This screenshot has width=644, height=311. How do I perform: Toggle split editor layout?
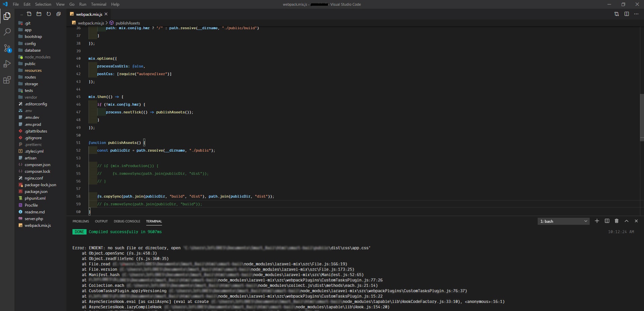pos(627,14)
